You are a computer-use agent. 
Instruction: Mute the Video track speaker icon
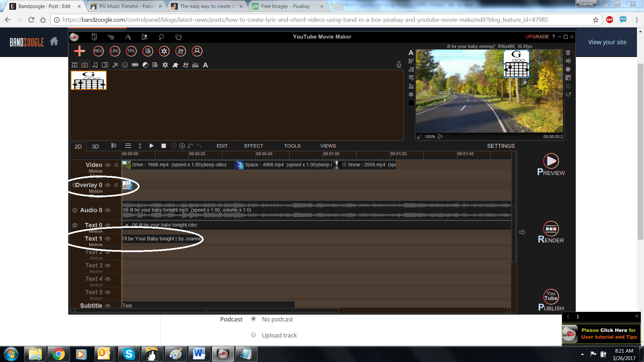click(116, 165)
